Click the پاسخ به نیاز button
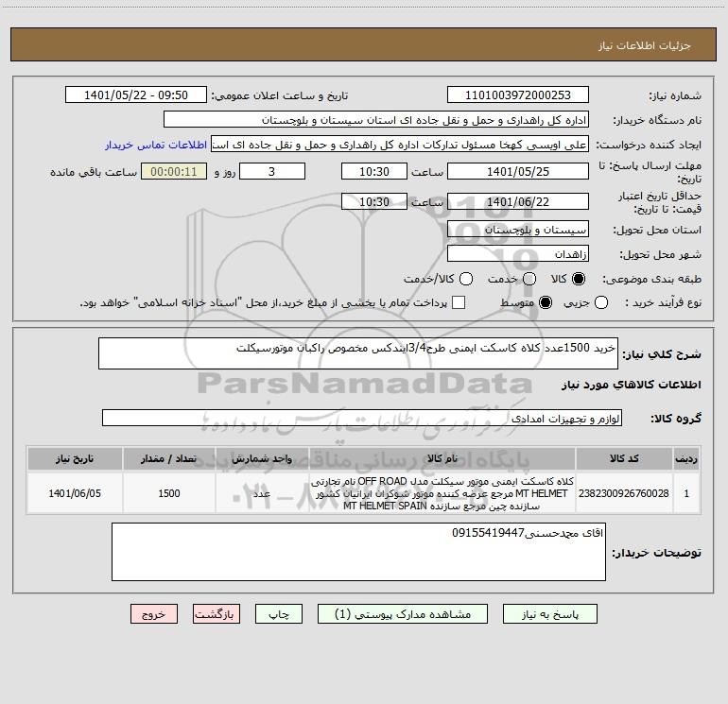The width and height of the screenshot is (728, 704). coord(549,614)
